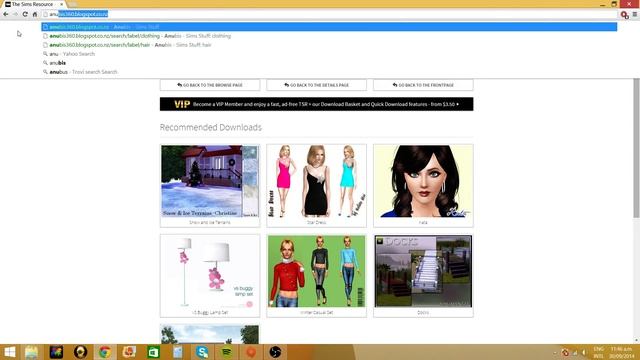640x360 pixels.
Task: Pick the anubis360 search/label/hair suggestion
Action: coord(329,45)
